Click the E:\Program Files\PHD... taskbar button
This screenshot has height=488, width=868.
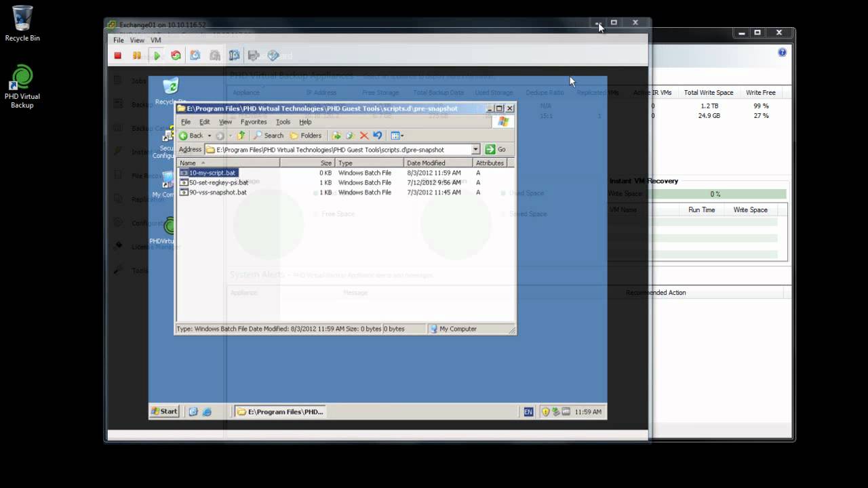tap(280, 411)
